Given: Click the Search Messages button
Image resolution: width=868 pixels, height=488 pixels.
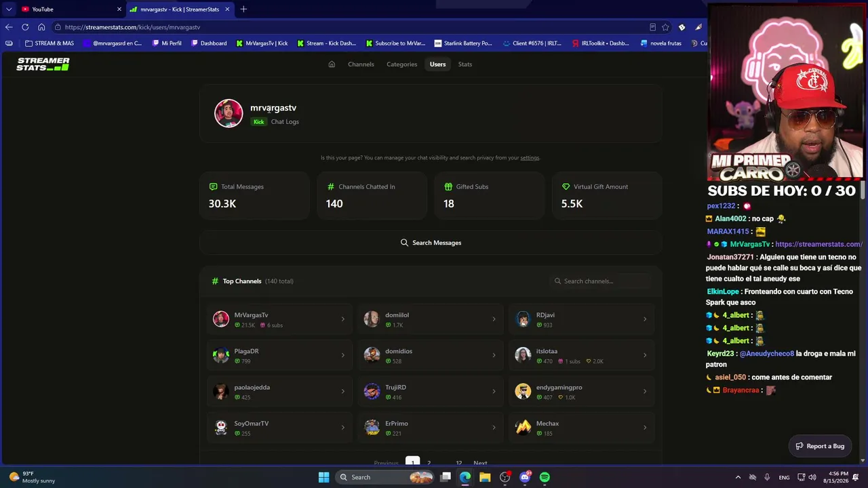Looking at the screenshot, I should click(x=431, y=243).
